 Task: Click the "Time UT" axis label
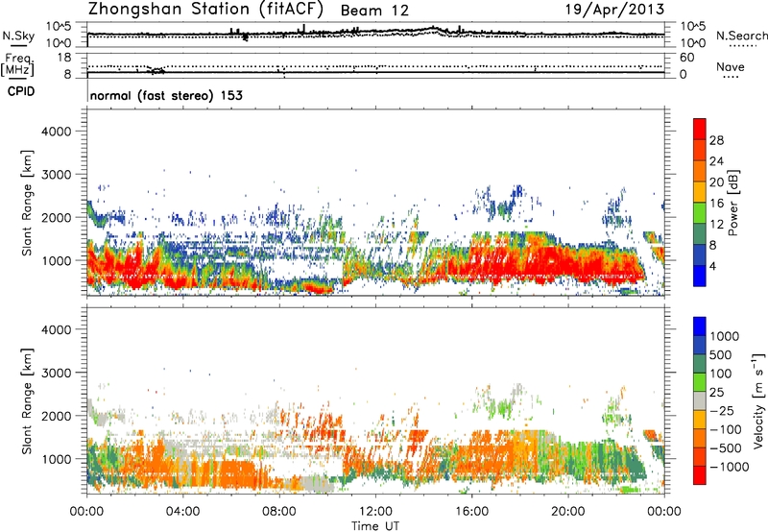pyautogui.click(x=375, y=526)
